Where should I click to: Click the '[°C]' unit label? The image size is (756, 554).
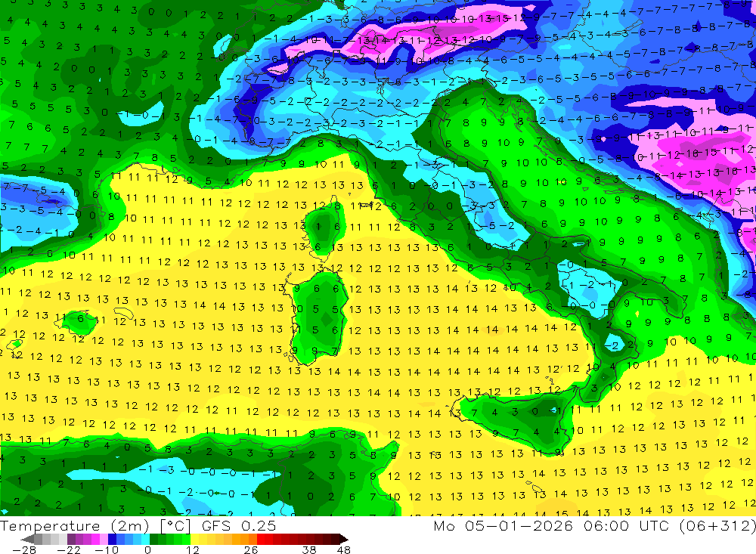(176, 526)
